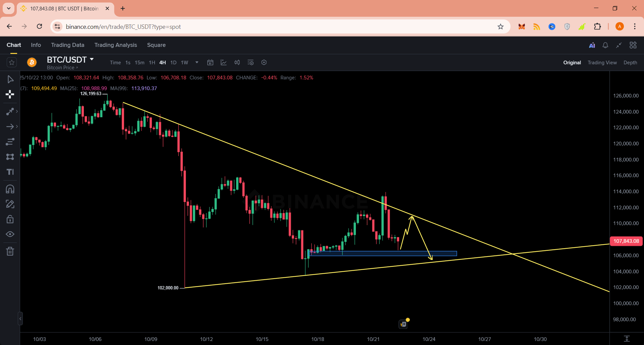Change candlestick chart style icon
Image resolution: width=644 pixels, height=345 pixels.
tap(237, 62)
